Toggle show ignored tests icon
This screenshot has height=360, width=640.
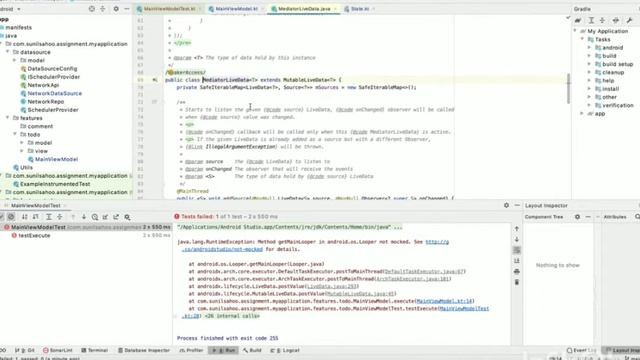11,217
